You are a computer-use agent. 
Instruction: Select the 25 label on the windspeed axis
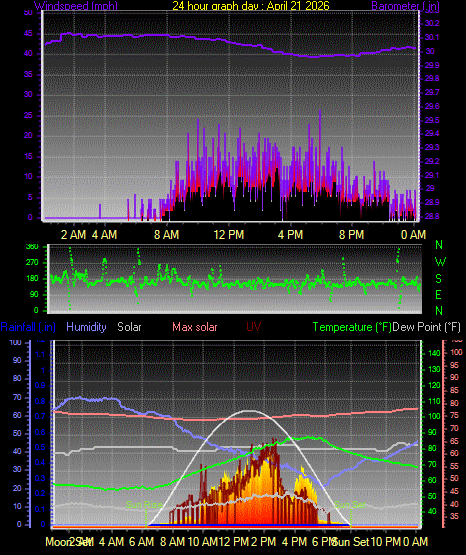pyautogui.click(x=28, y=115)
